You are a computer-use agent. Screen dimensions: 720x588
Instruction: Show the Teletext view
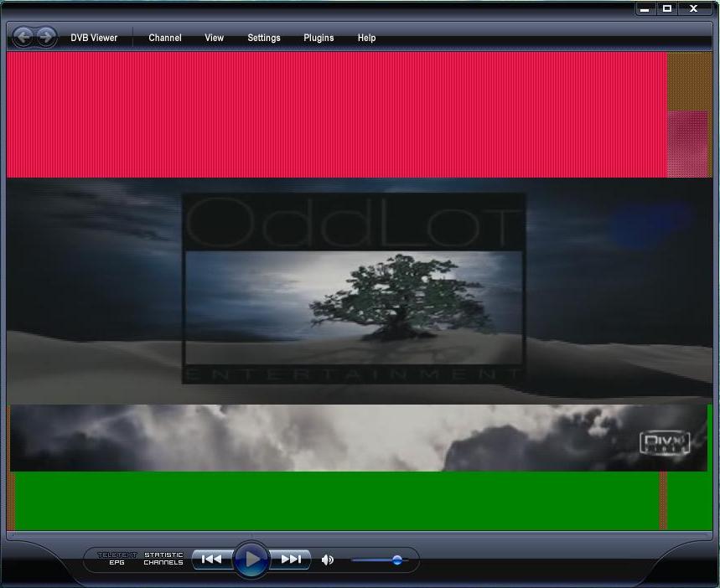point(117,555)
